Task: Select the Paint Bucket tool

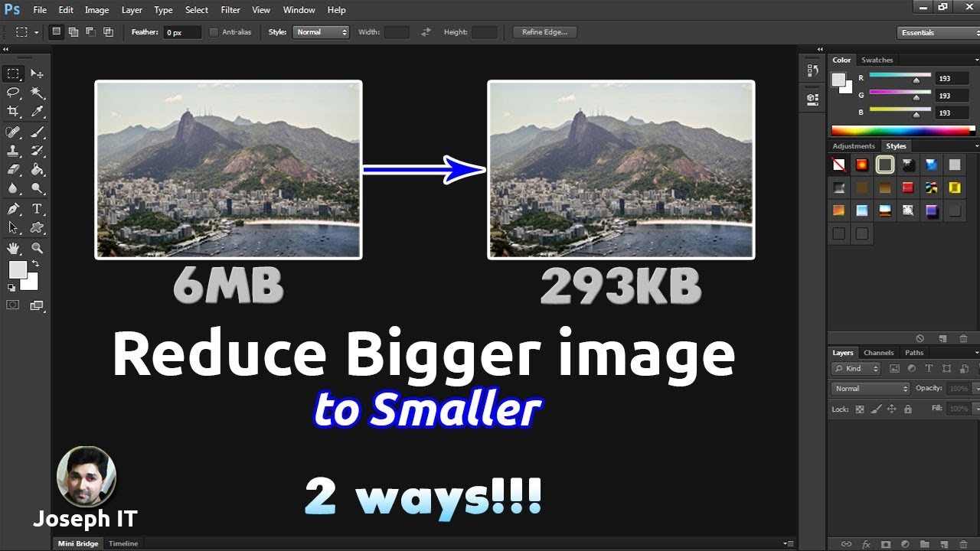Action: pos(37,169)
